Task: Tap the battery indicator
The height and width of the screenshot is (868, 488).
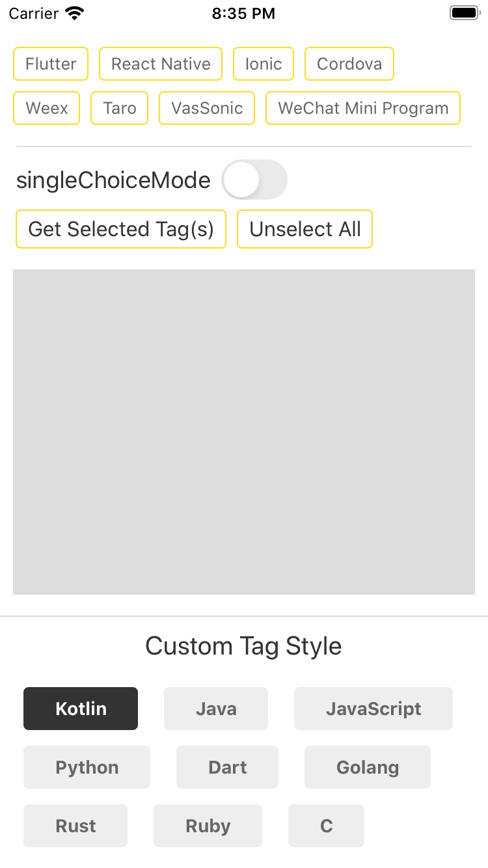Action: click(464, 12)
